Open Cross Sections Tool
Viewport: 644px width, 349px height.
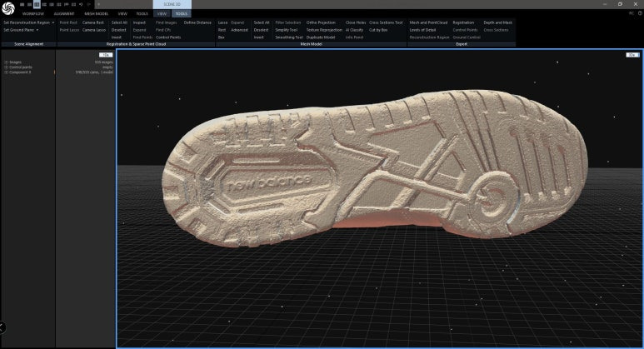(x=386, y=22)
